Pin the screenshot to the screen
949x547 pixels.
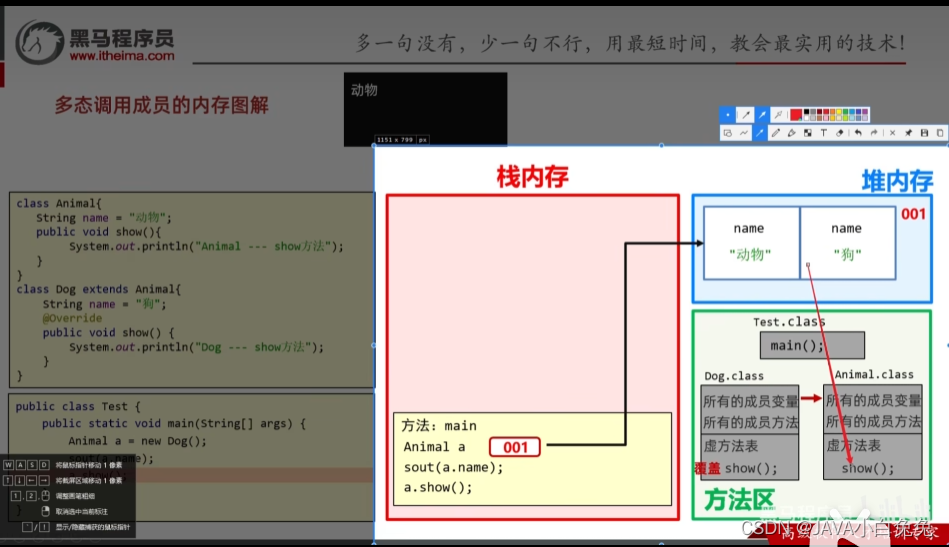[908, 133]
